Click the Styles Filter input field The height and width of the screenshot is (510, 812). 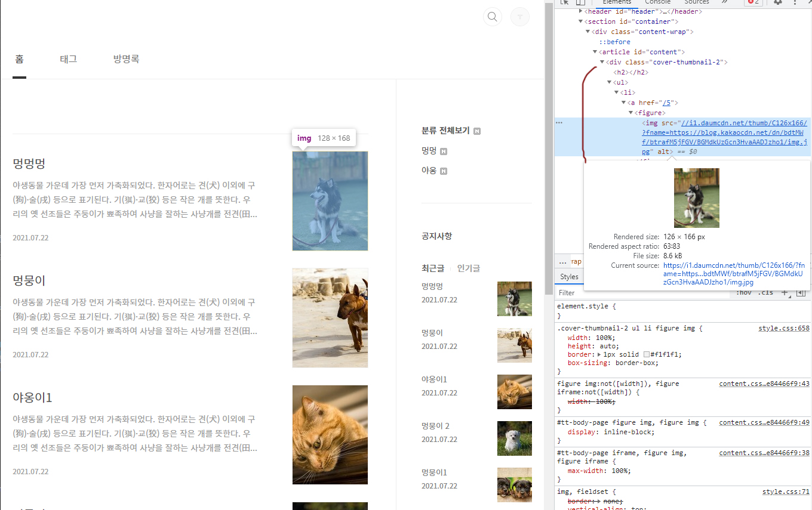(644, 293)
